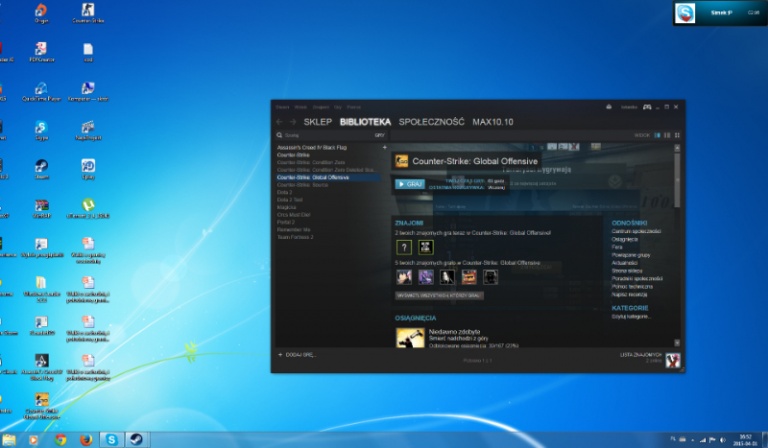Open the SPOŁECZNOŚĆ tab
Viewport: 768px width, 448px height.
click(x=431, y=122)
